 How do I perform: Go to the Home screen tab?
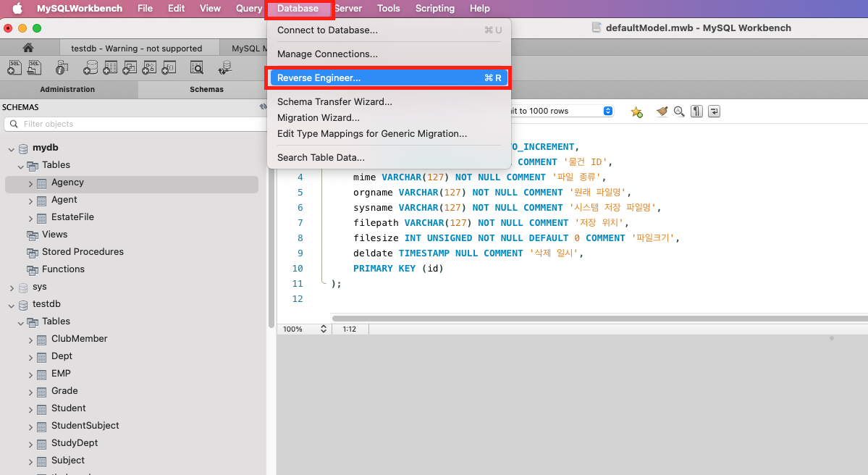click(x=28, y=48)
